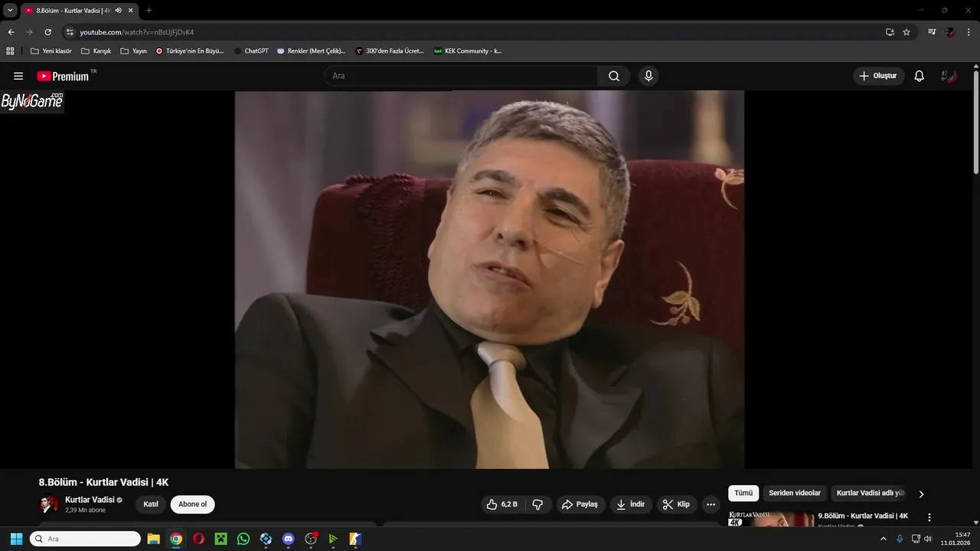Open more actions three-dot menu under video
The image size is (980, 551).
(x=710, y=504)
